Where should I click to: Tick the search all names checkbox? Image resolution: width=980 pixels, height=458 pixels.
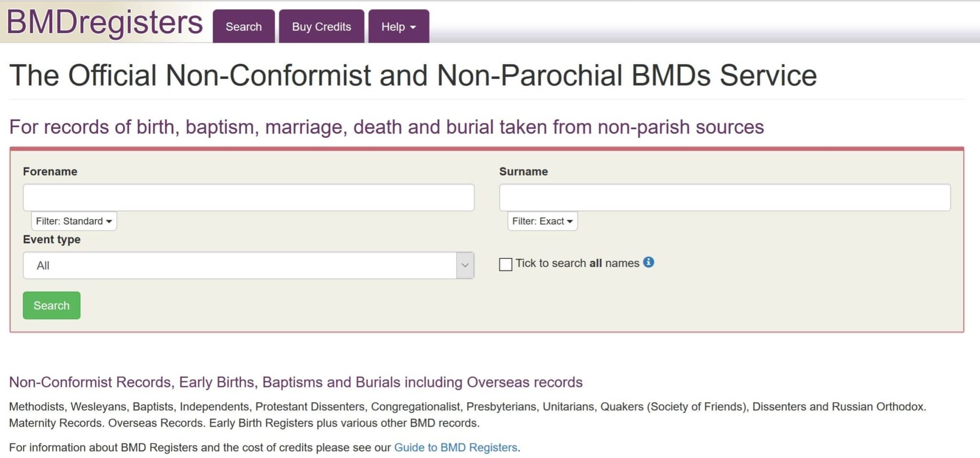point(505,264)
